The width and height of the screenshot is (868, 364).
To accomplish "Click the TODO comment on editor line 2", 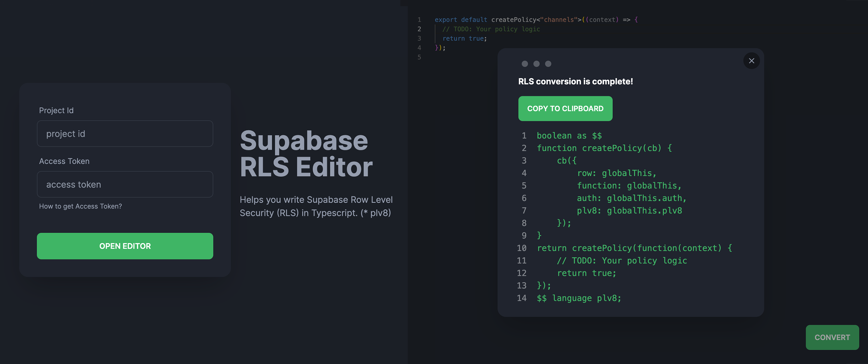I will coord(491,29).
